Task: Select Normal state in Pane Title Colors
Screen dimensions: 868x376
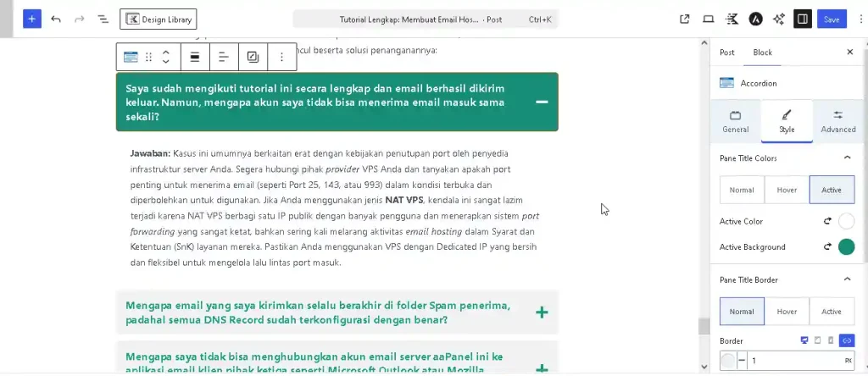Action: 742,190
